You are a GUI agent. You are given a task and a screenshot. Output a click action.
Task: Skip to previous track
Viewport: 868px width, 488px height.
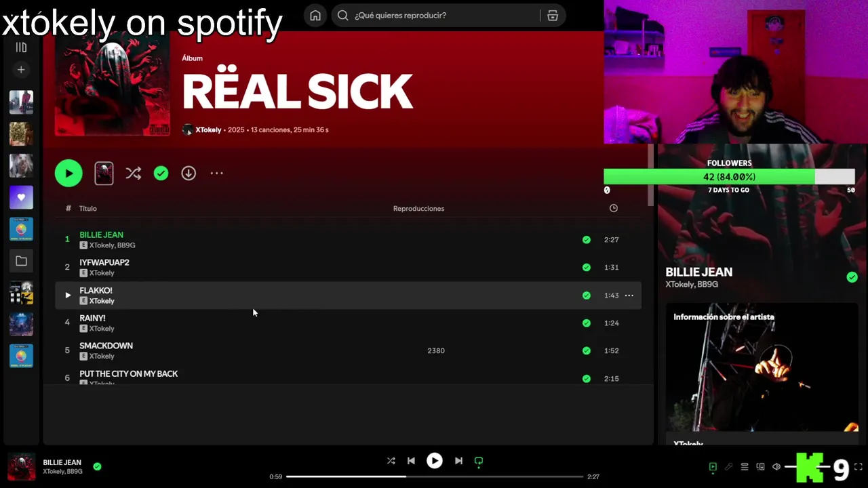pos(411,461)
